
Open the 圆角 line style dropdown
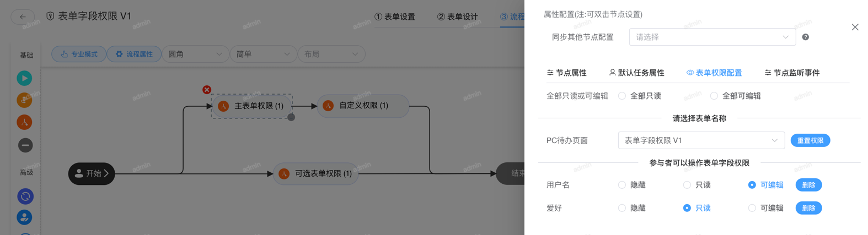[195, 54]
